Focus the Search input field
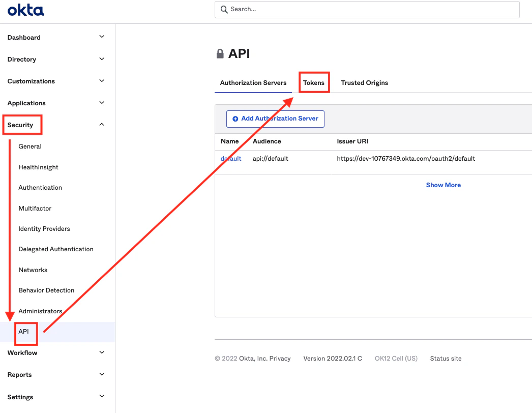Viewport: 532px width, 413px height. coord(367,10)
